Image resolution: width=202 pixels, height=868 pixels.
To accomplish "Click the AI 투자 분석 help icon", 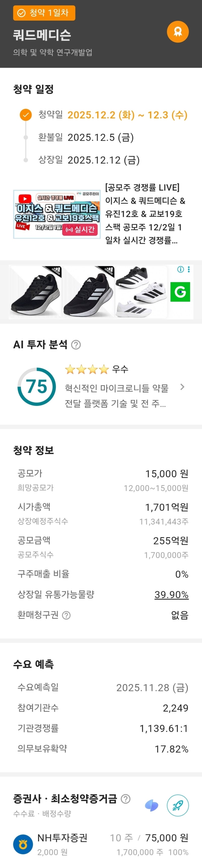I will click(x=76, y=345).
